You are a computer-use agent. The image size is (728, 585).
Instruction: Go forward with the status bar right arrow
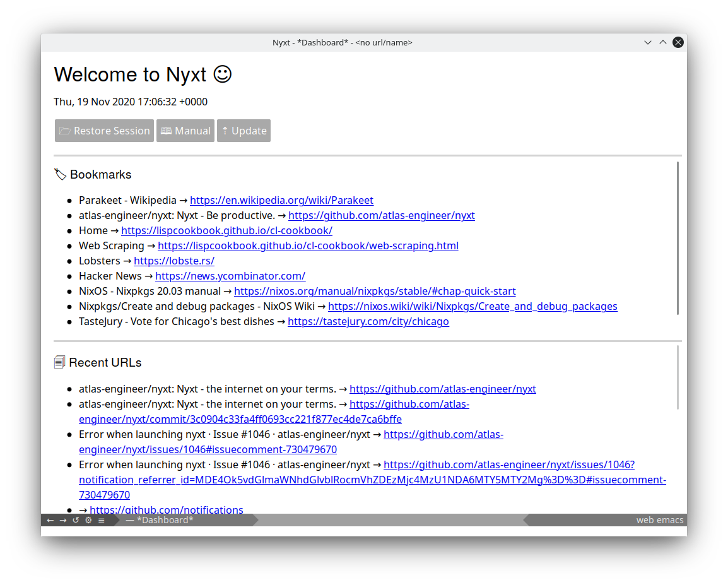pos(63,521)
